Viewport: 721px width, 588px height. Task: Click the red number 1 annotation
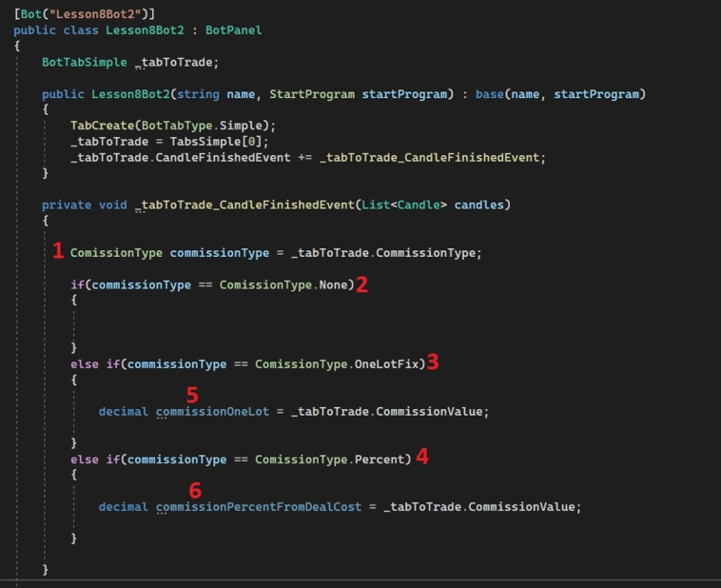point(58,251)
